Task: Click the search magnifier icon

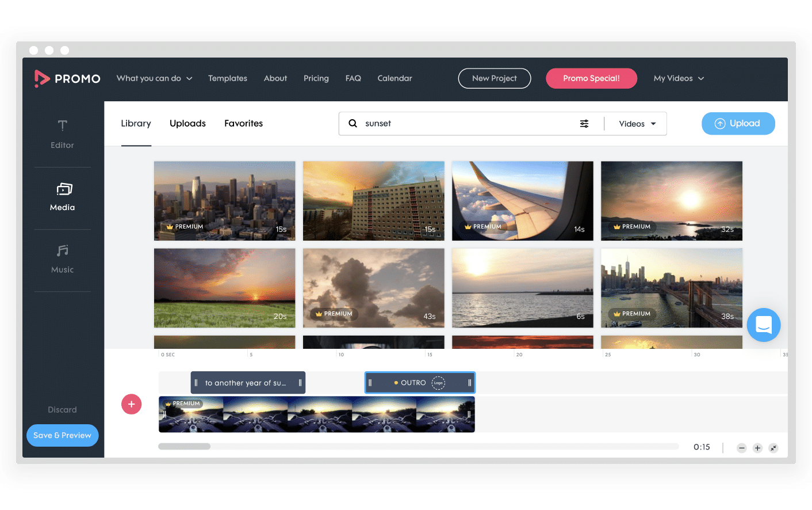Action: coord(353,123)
